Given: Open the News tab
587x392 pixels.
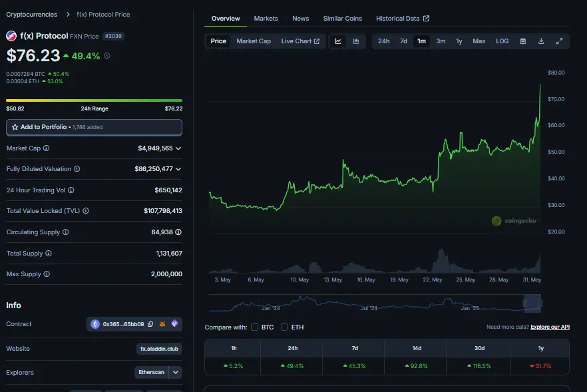Looking at the screenshot, I should coord(300,19).
